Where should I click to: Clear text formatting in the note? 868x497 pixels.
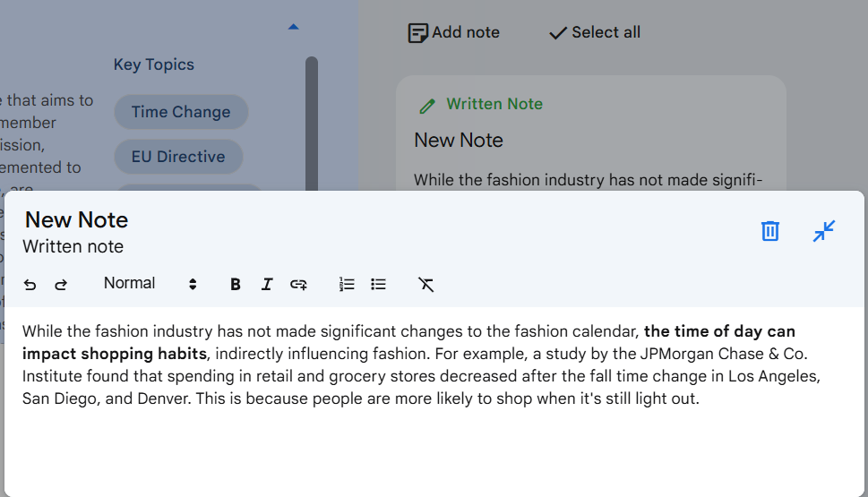(x=425, y=285)
